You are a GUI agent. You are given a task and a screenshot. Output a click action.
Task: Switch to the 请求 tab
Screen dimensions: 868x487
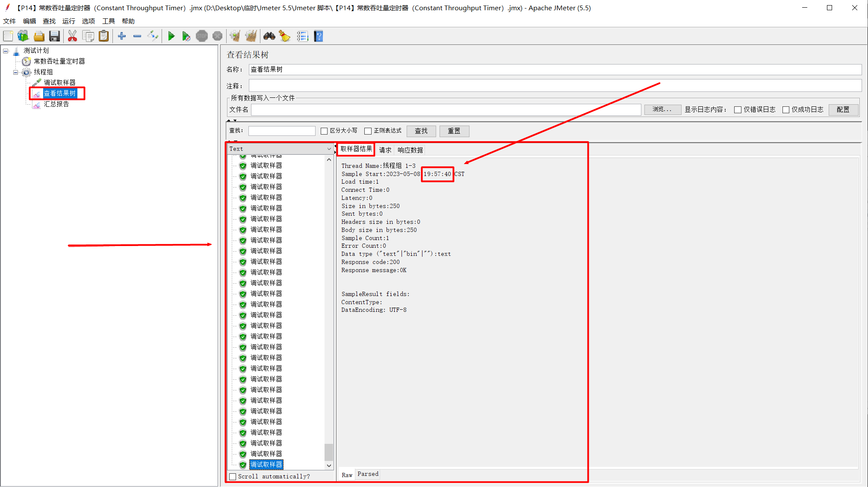pyautogui.click(x=385, y=150)
